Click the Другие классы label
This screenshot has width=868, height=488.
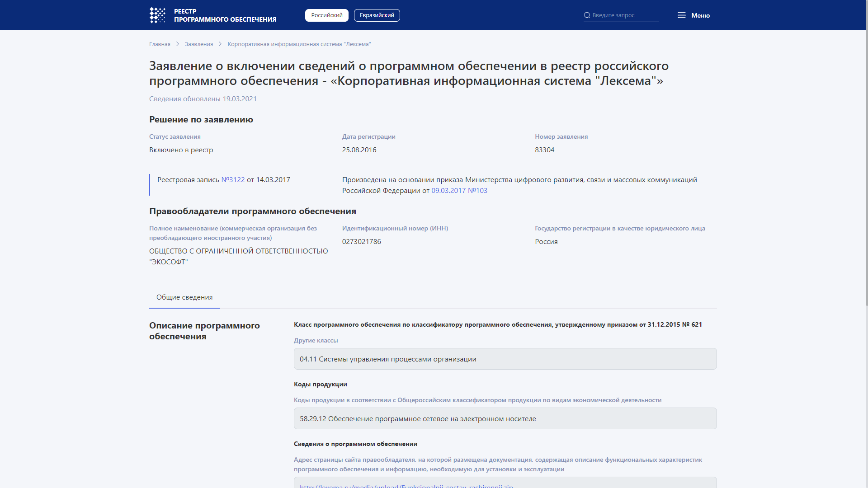[316, 341]
